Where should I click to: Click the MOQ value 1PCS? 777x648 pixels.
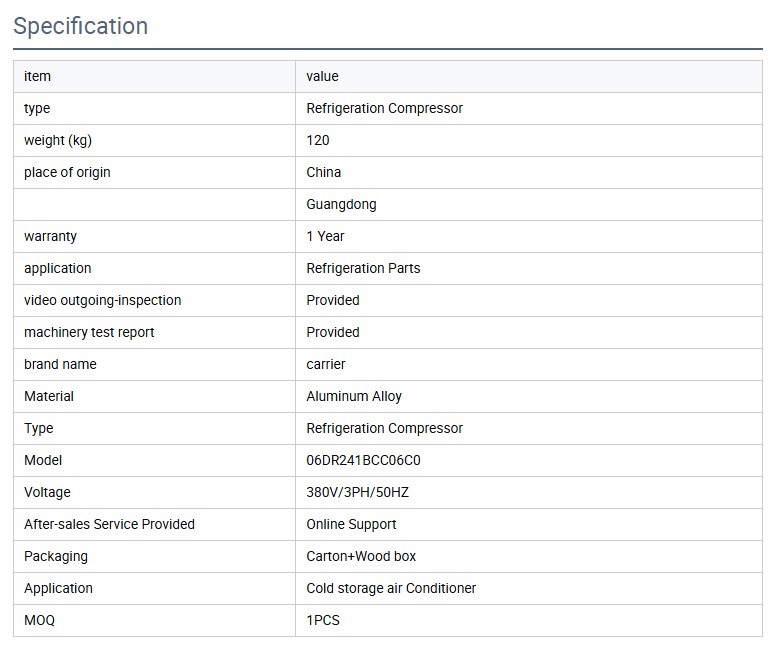tap(323, 620)
